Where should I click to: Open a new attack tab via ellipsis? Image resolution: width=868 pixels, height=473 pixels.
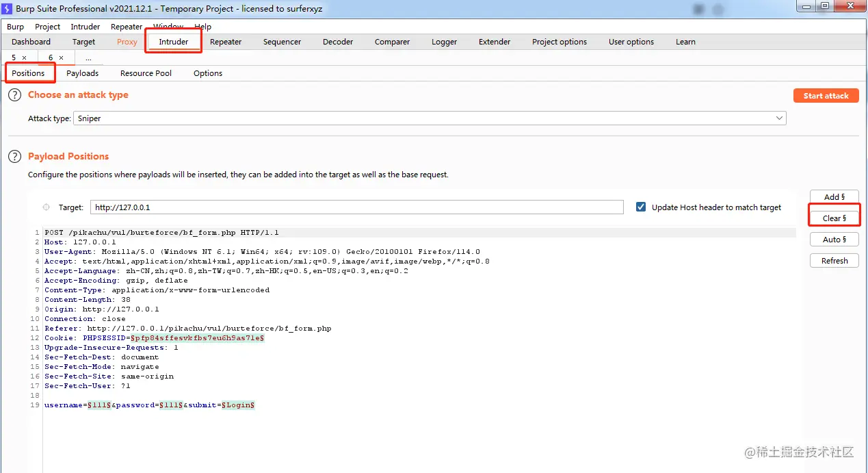coord(88,58)
